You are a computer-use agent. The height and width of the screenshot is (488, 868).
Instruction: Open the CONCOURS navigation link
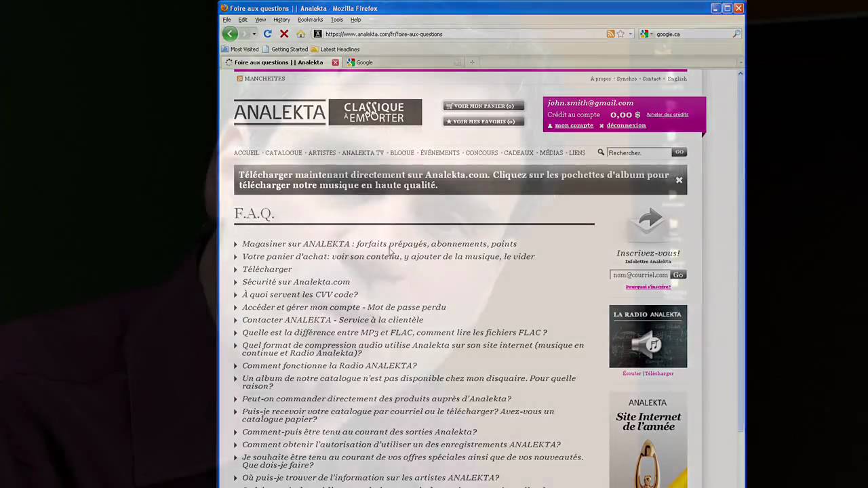(x=481, y=153)
